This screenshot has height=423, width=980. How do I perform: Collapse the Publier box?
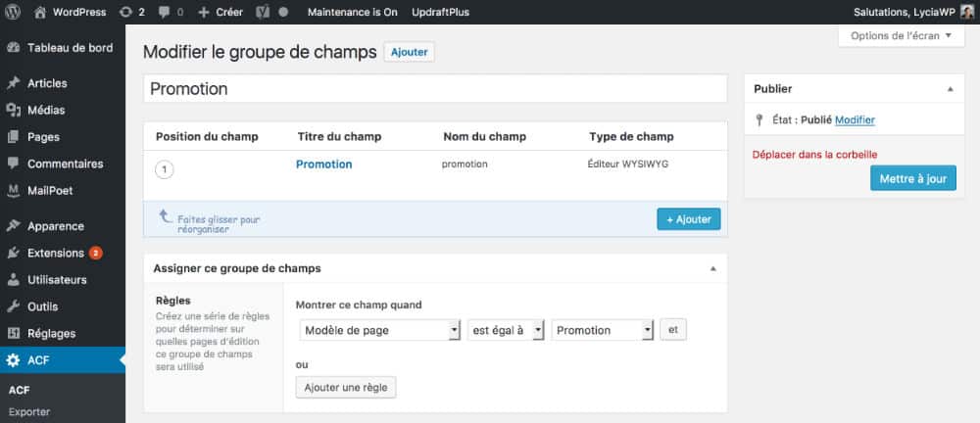(949, 89)
